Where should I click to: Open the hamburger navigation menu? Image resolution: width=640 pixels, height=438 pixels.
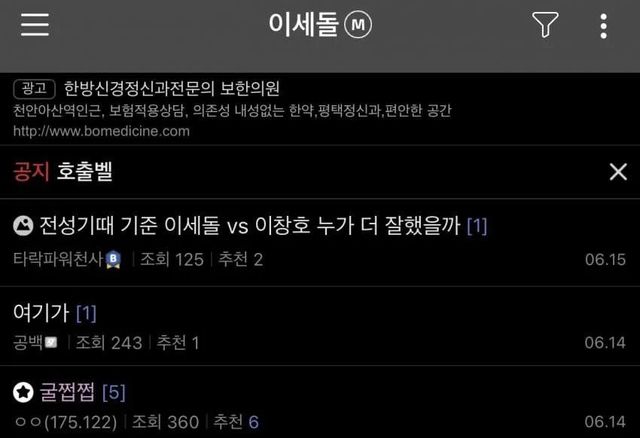35,24
